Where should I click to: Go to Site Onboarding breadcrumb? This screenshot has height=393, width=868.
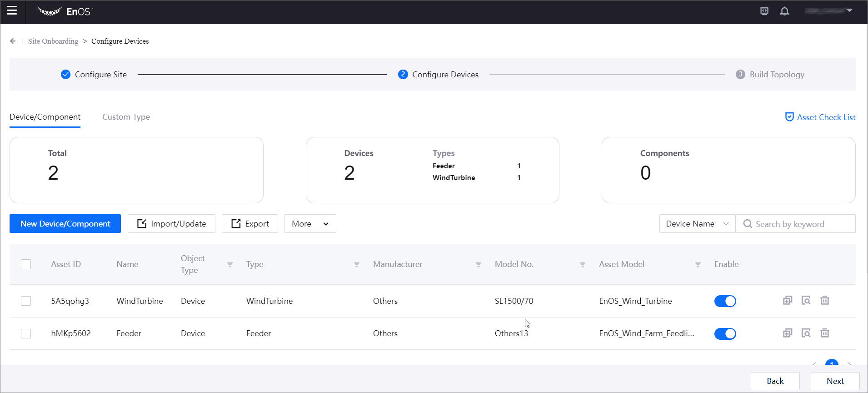(53, 41)
